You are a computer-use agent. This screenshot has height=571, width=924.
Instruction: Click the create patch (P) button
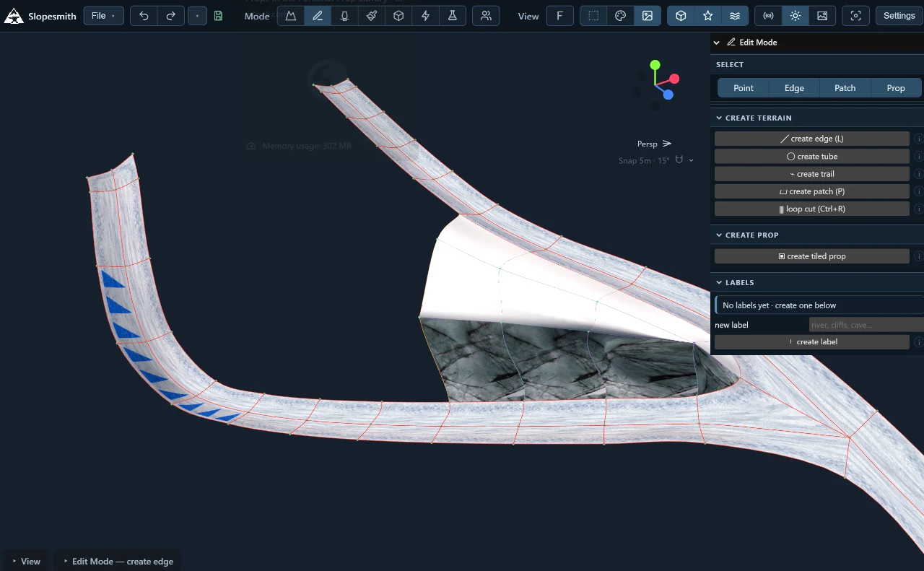coord(812,191)
